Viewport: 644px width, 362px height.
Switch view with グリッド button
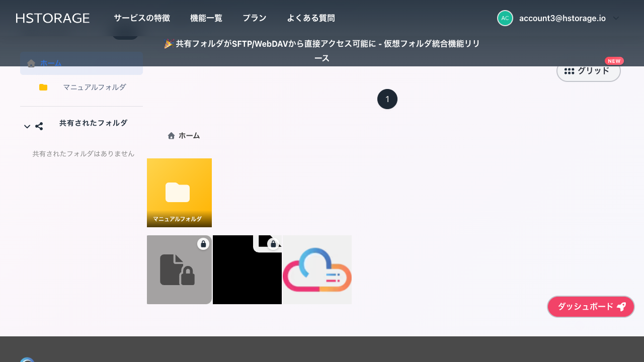[589, 71]
